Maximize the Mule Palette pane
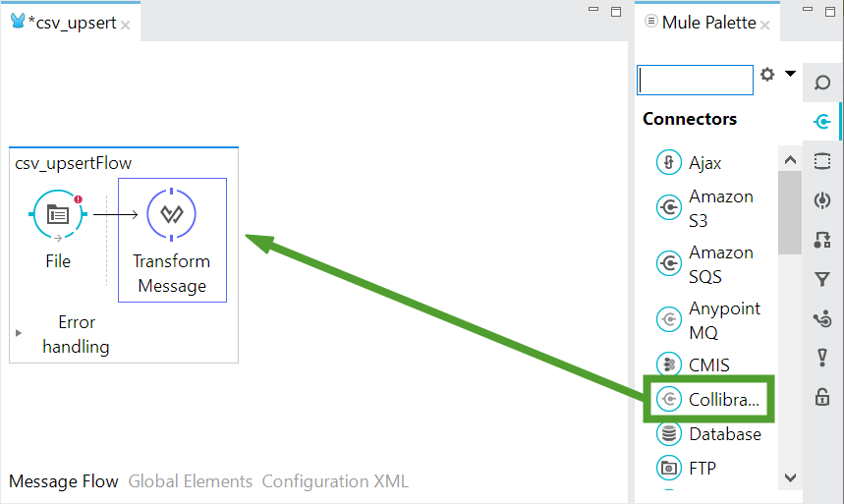The width and height of the screenshot is (844, 504). pos(830,12)
